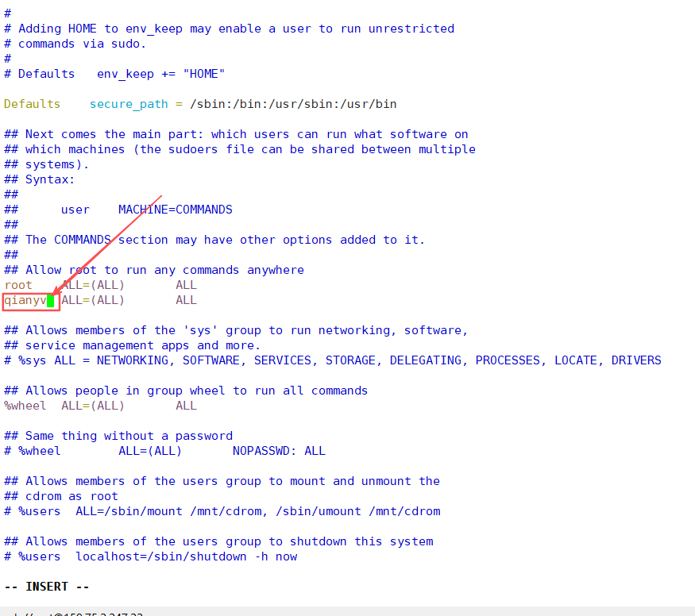
Task: Click the uncommented "%wheel" group entry
Action: [x=25, y=406]
